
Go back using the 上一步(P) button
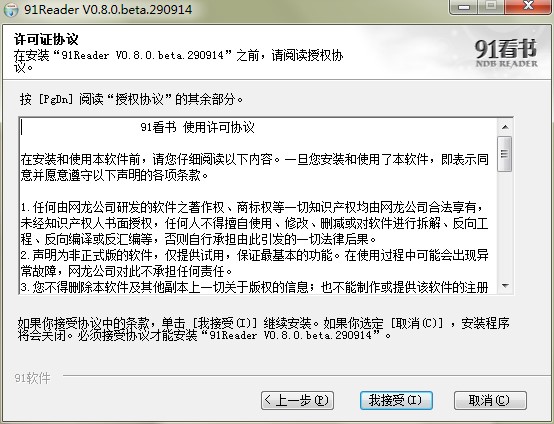297,400
